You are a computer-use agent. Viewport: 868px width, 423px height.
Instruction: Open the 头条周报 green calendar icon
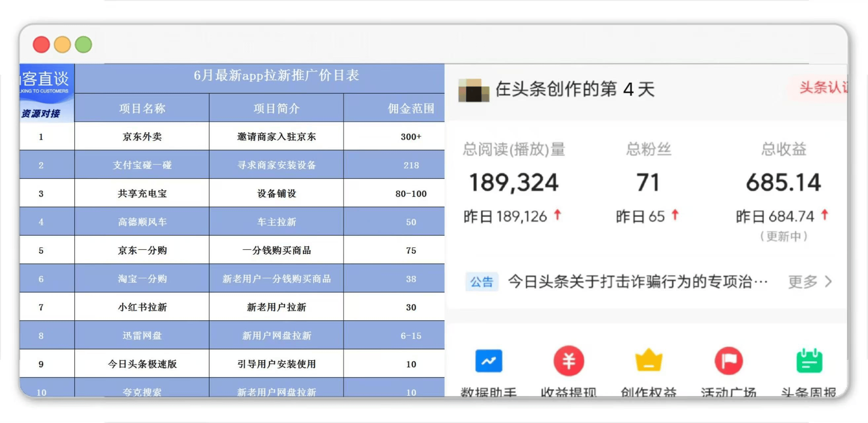coord(809,361)
